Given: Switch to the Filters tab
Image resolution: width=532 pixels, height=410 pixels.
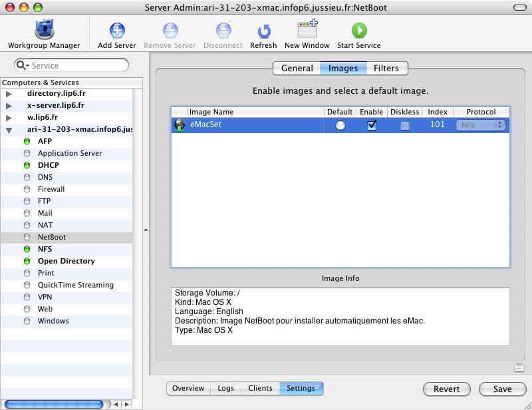Looking at the screenshot, I should (x=386, y=68).
